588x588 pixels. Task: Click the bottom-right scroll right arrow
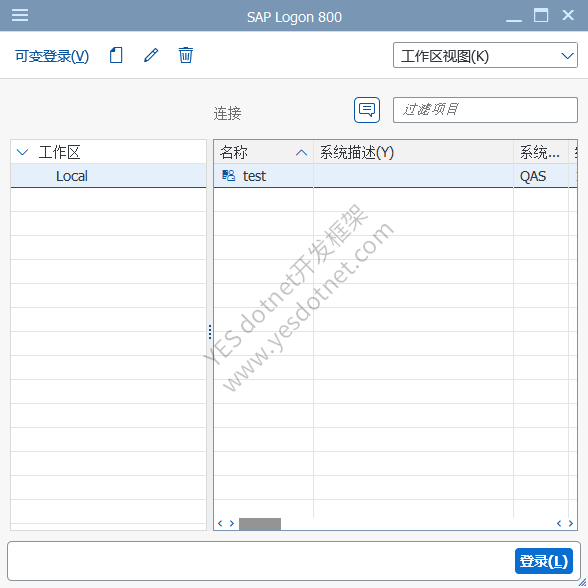pos(571,524)
